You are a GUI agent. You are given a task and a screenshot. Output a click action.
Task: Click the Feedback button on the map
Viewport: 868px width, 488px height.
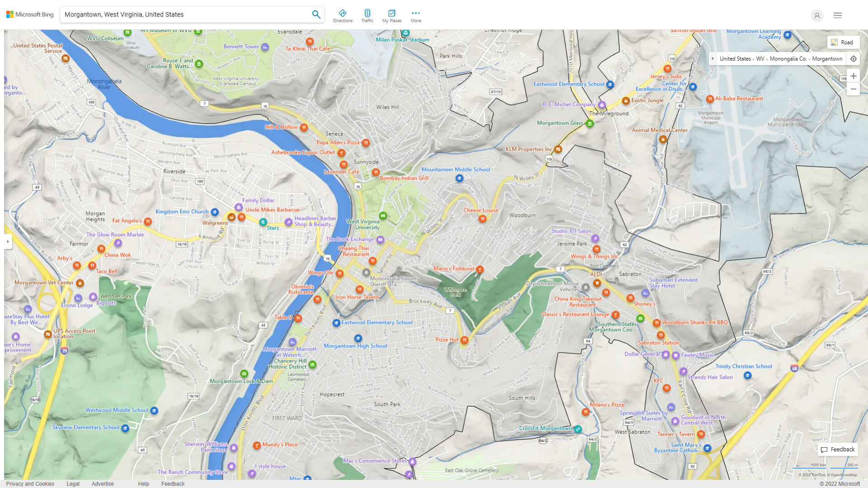pyautogui.click(x=838, y=449)
